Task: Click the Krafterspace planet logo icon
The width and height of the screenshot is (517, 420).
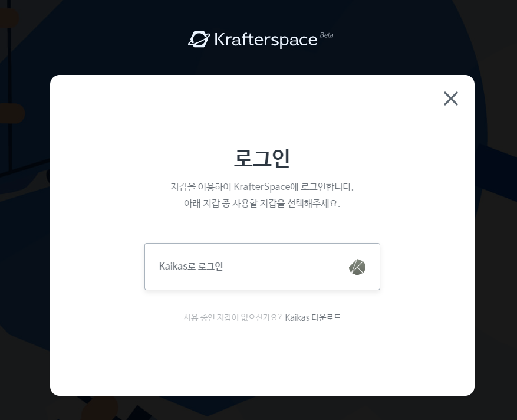Action: tap(199, 40)
